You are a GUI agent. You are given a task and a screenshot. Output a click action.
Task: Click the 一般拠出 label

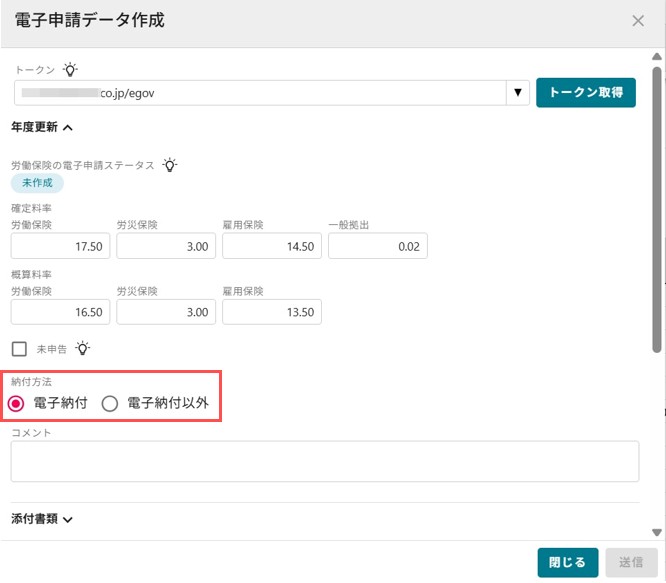(349, 225)
